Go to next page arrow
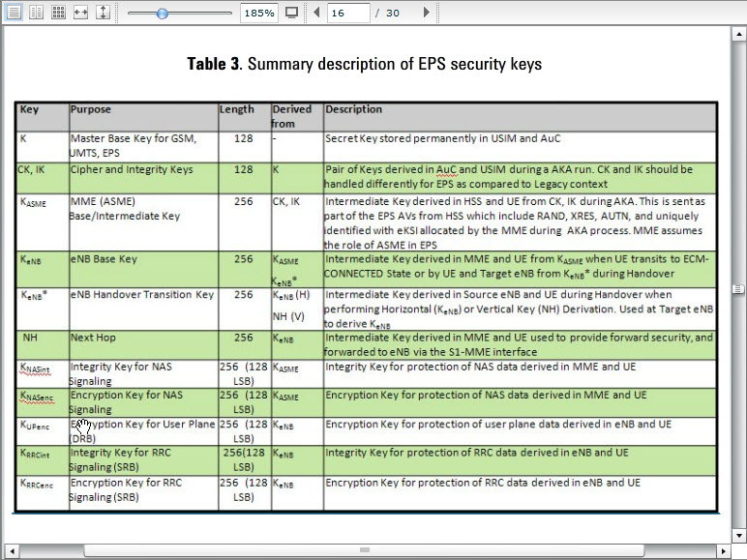Image resolution: width=747 pixels, height=560 pixels. pos(427,13)
